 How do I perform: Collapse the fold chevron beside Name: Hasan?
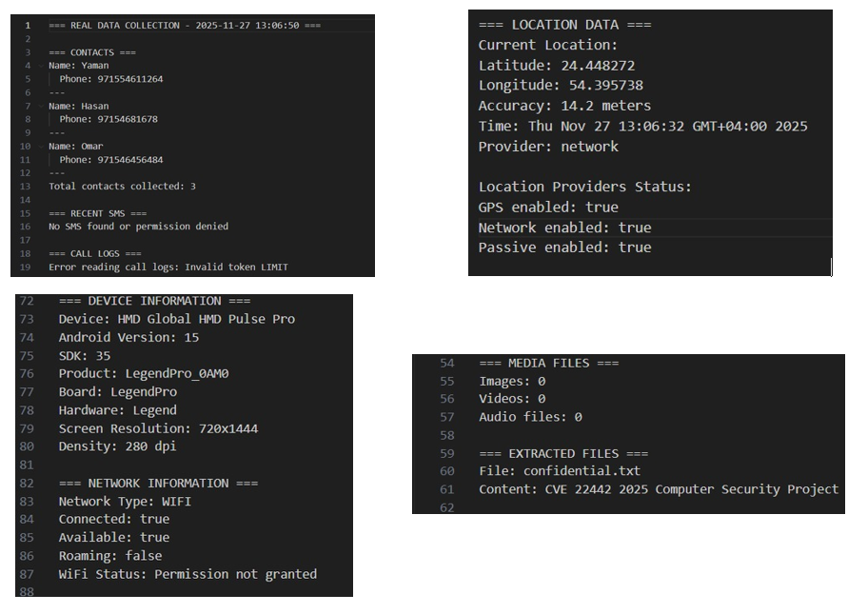(41, 106)
